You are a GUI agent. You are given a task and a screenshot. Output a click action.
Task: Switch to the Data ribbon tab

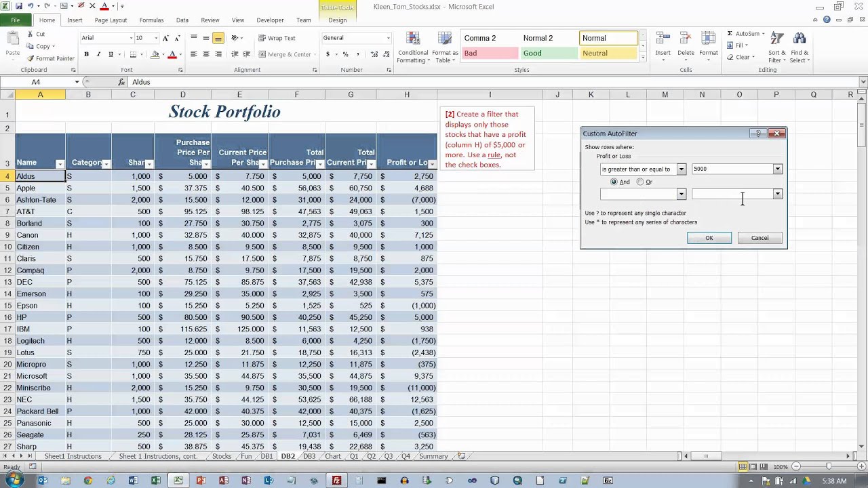click(182, 20)
